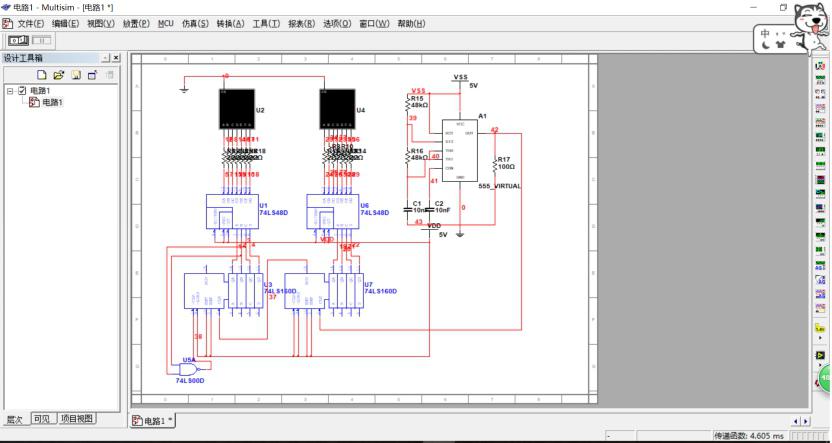Open the 报表(R) menu
Image resolution: width=832 pixels, height=443 pixels.
[301, 24]
